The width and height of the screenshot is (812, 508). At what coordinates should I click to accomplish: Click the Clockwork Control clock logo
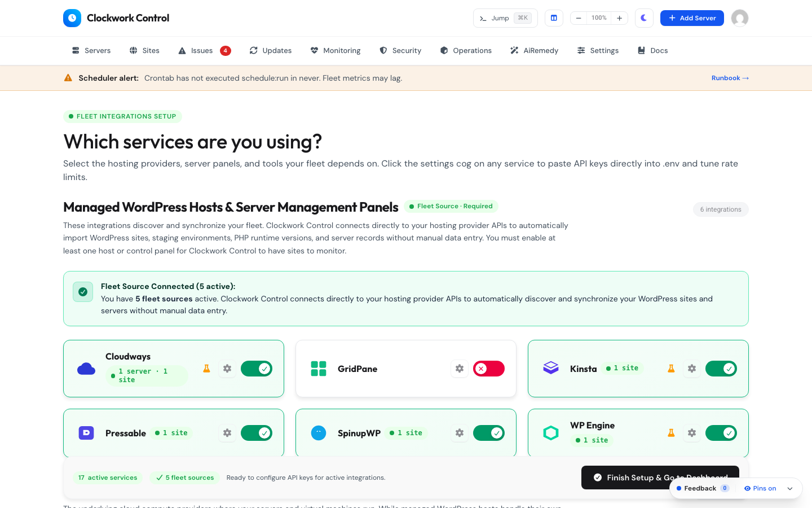pos(72,18)
